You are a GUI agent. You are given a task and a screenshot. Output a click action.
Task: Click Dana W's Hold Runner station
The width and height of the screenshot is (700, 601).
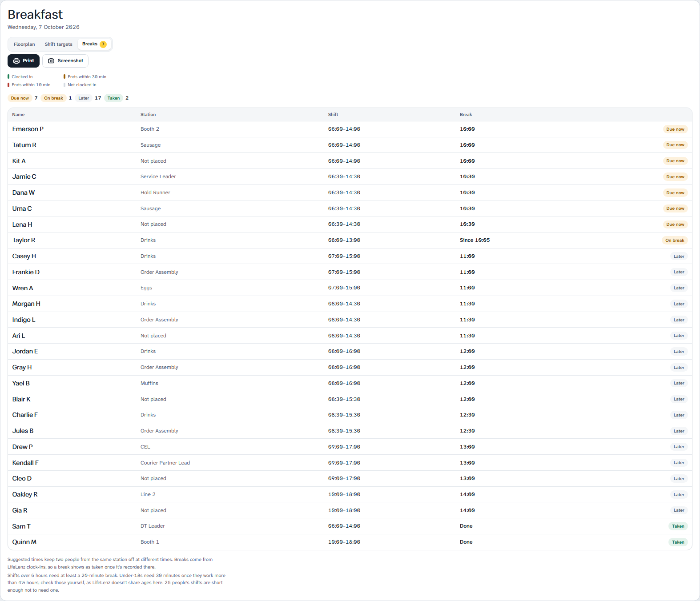pos(155,193)
